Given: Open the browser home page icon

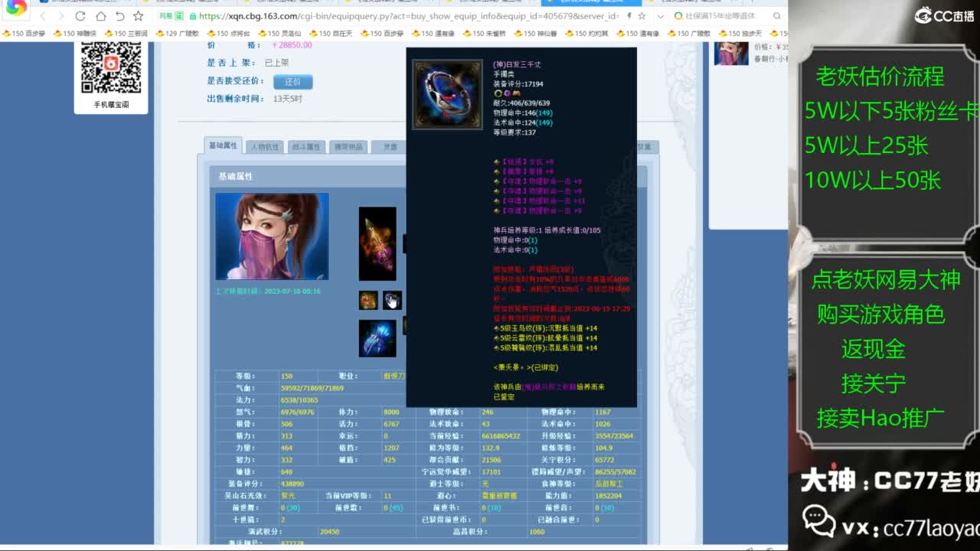Looking at the screenshot, I should point(102,16).
